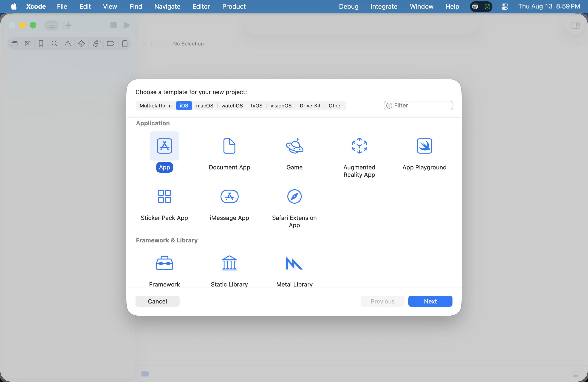This screenshot has width=588, height=382.
Task: Select the Sticker Pack App template
Action: 164,197
